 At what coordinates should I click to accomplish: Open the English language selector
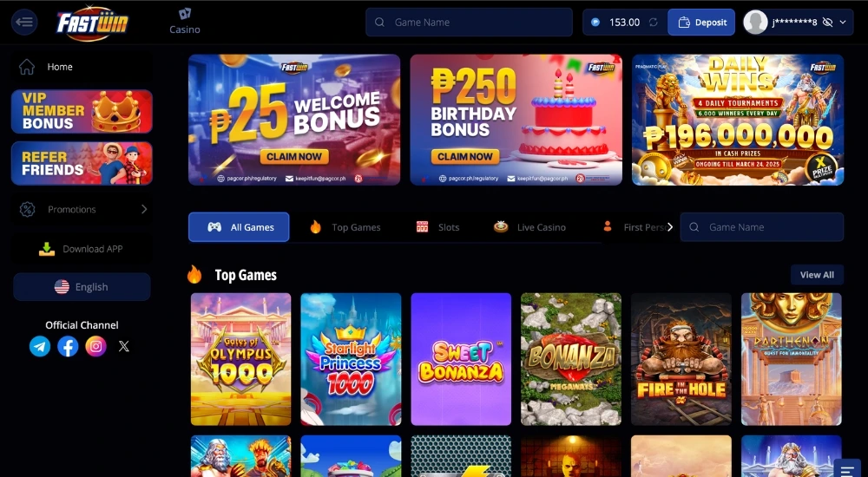[82, 287]
